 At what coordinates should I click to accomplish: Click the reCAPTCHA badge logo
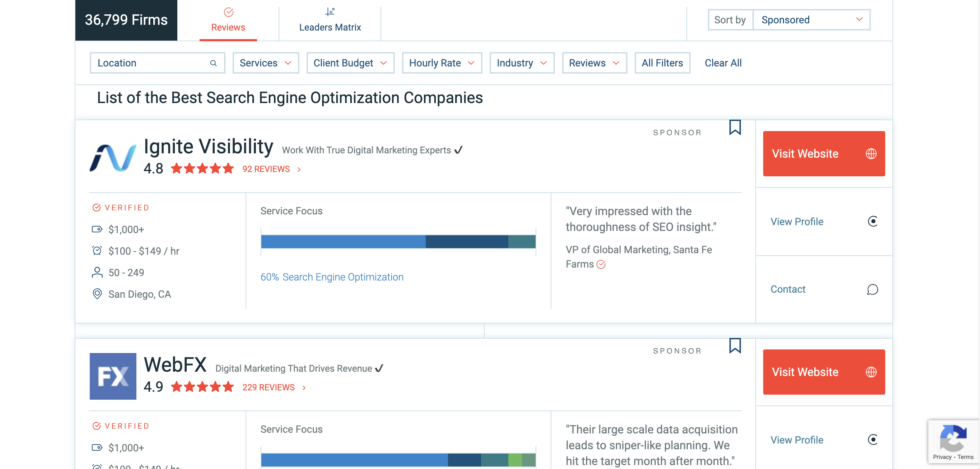coord(953,438)
